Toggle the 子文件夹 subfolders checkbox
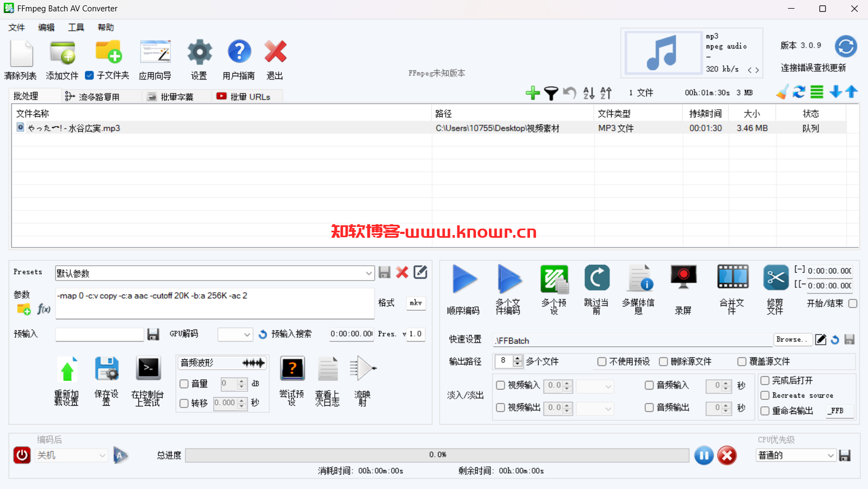This screenshot has width=868, height=489. [x=90, y=75]
